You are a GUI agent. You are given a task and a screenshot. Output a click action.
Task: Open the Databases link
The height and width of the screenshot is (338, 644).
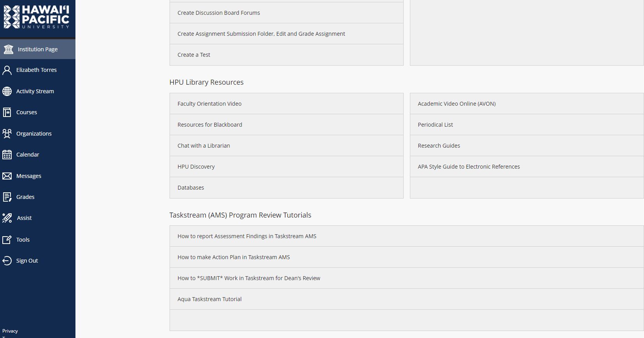tap(286, 188)
